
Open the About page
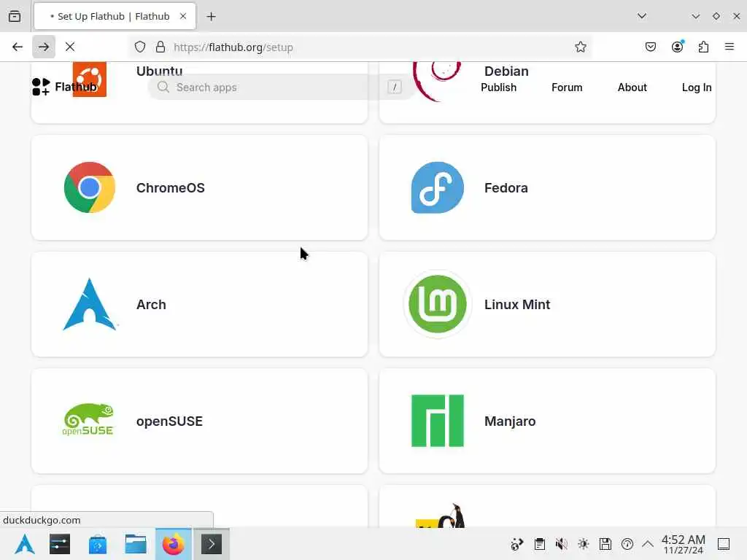(632, 87)
